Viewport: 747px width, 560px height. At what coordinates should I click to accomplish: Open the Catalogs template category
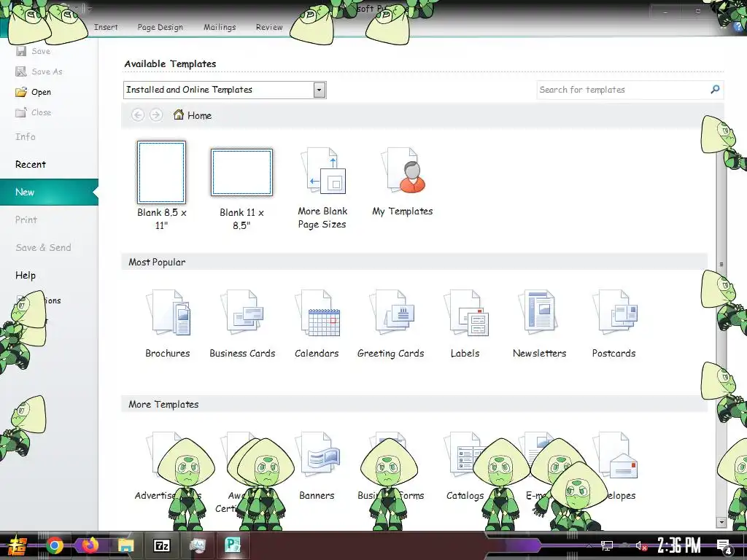click(465, 466)
